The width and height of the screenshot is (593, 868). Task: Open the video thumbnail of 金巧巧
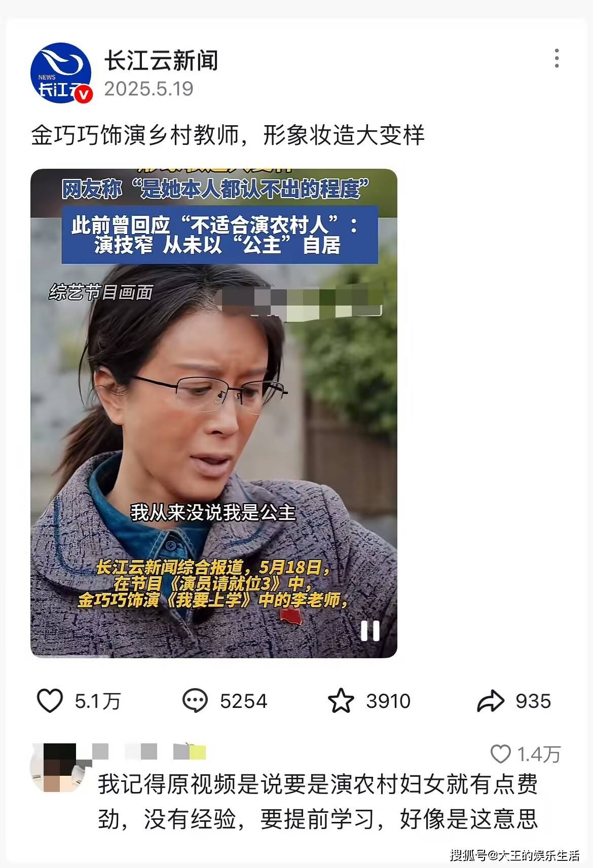coord(214,413)
